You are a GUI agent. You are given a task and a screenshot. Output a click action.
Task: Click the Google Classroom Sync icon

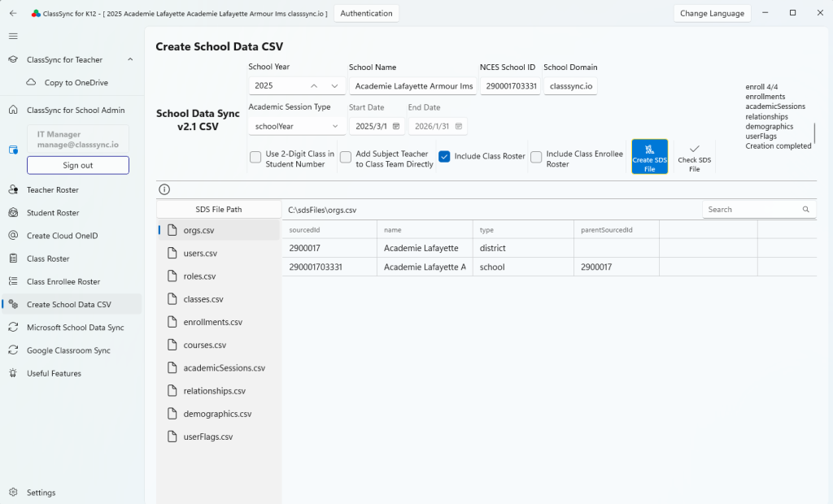[13, 350]
